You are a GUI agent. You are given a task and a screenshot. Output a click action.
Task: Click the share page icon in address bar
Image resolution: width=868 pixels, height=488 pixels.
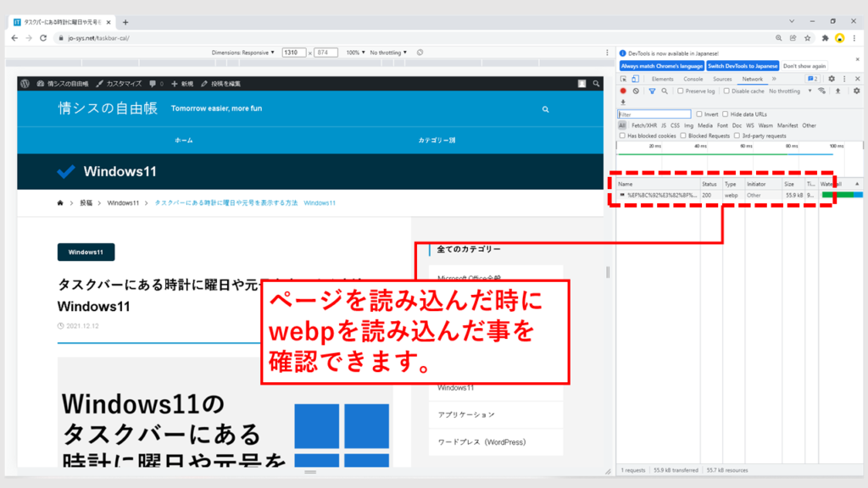(x=793, y=38)
